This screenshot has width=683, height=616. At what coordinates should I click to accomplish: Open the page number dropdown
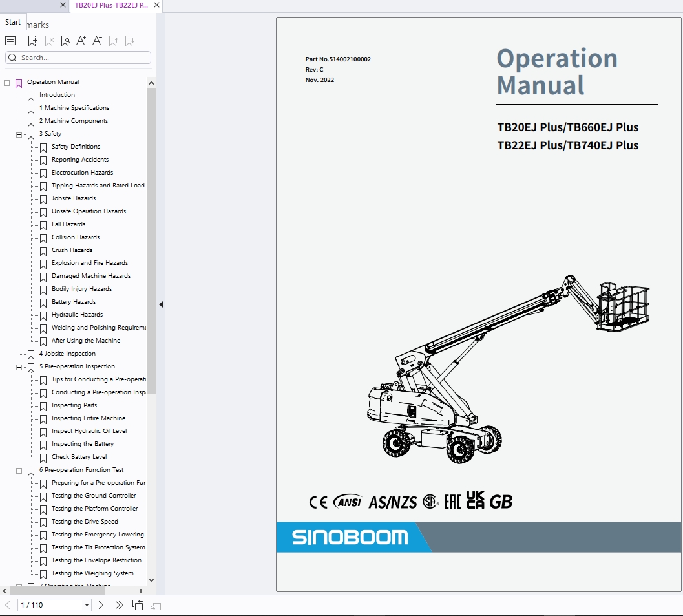coord(87,605)
